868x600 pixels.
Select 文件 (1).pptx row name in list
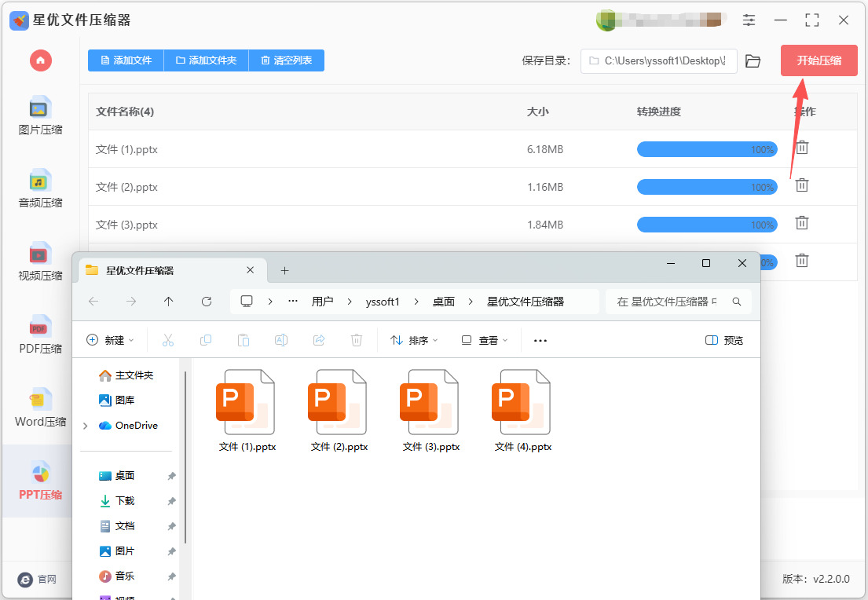pos(126,149)
